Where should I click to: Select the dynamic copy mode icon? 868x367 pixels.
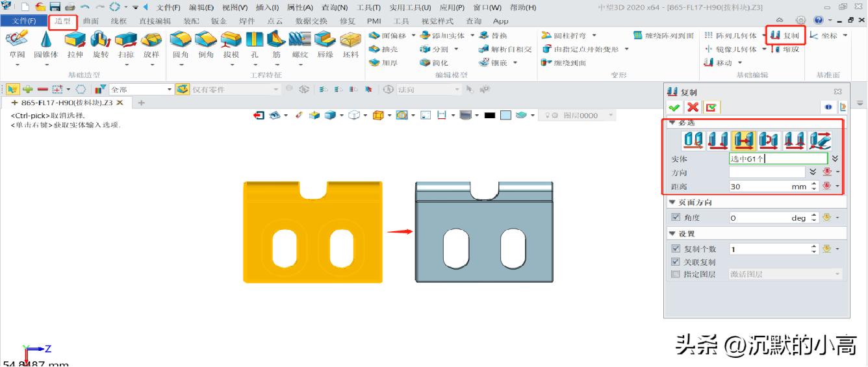(x=693, y=140)
